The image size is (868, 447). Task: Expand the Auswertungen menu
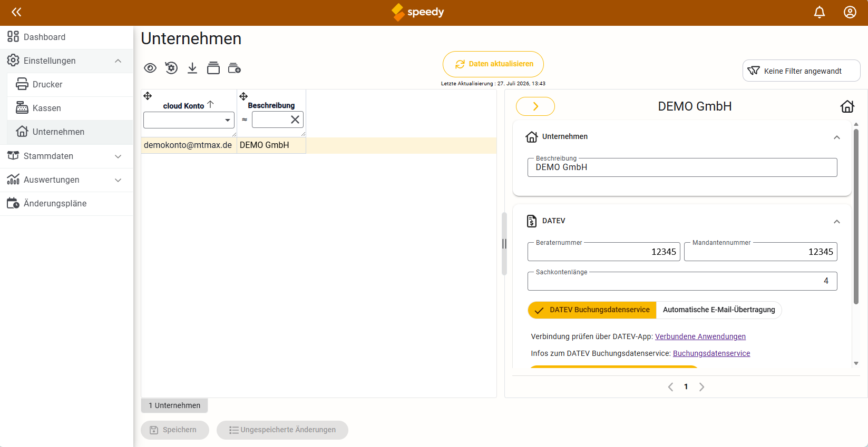[66, 180]
